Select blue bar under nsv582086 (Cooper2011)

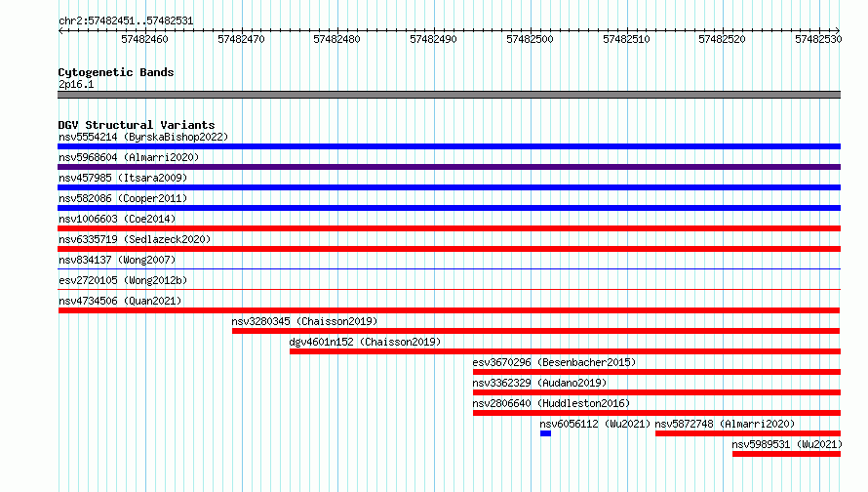click(x=449, y=208)
